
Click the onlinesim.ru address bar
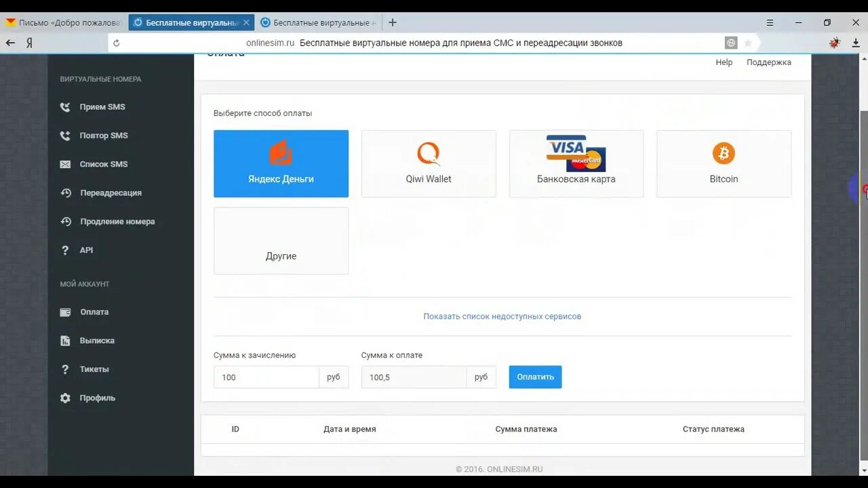[x=434, y=43]
